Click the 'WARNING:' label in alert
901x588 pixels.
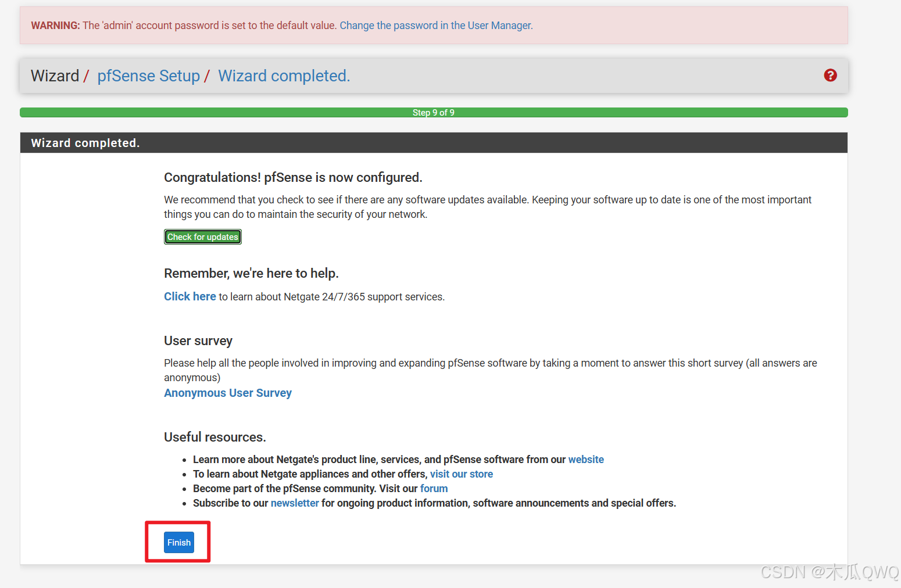coord(55,26)
